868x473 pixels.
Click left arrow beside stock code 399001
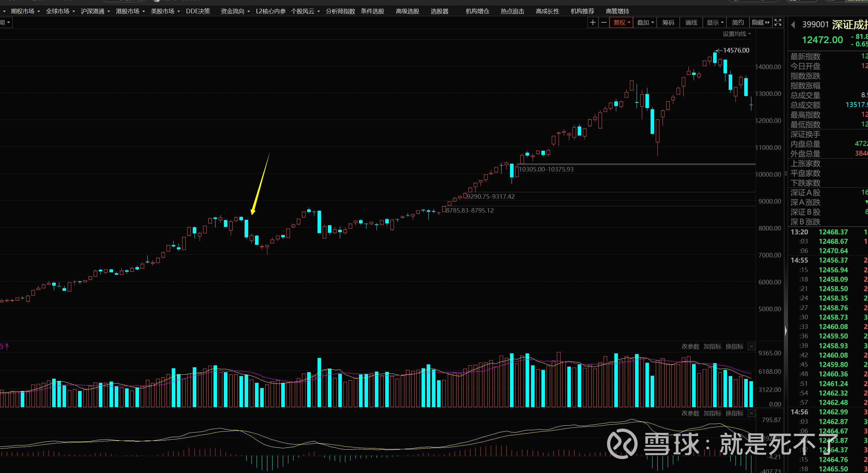(x=793, y=25)
